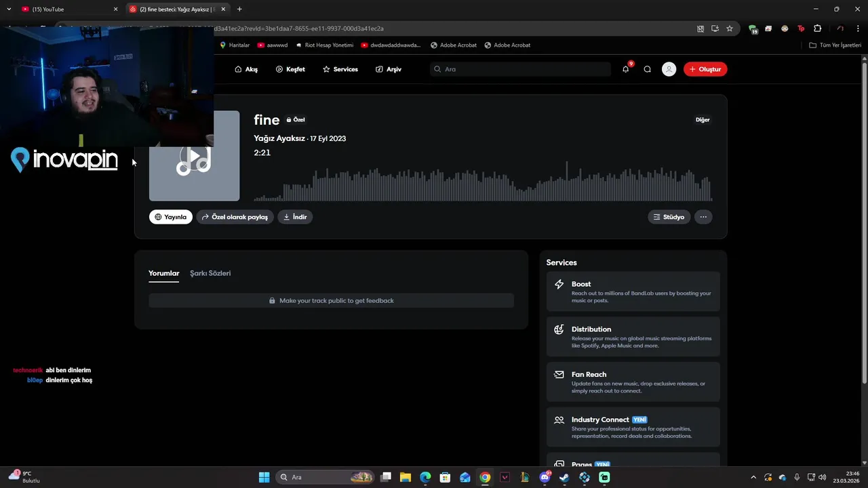Switch to the Şarkı Sözleri tab
Screen dimensions: 868x488
point(210,273)
